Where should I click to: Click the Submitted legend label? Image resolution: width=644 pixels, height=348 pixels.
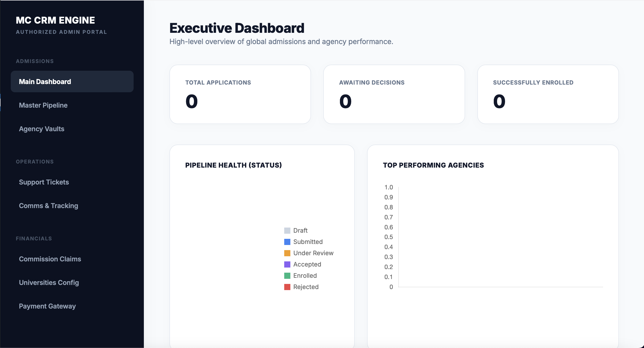coord(308,242)
